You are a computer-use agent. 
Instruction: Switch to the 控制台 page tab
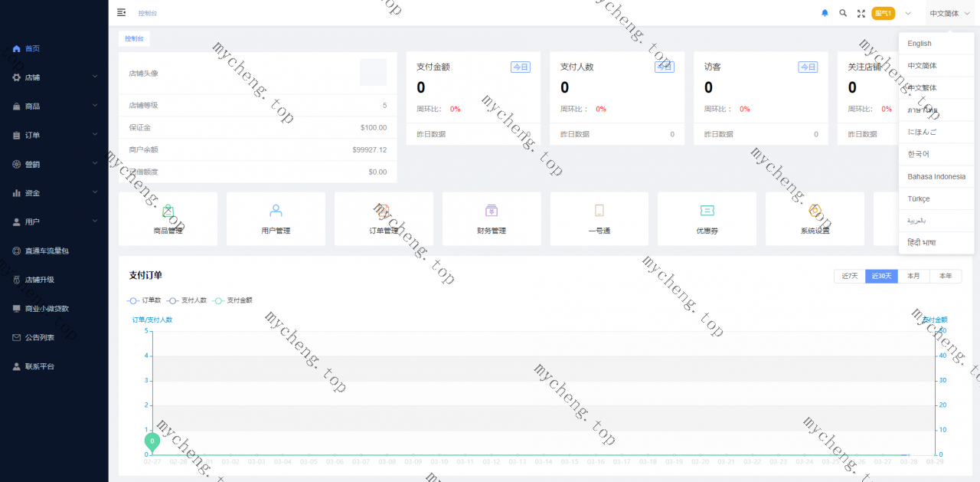(x=134, y=38)
